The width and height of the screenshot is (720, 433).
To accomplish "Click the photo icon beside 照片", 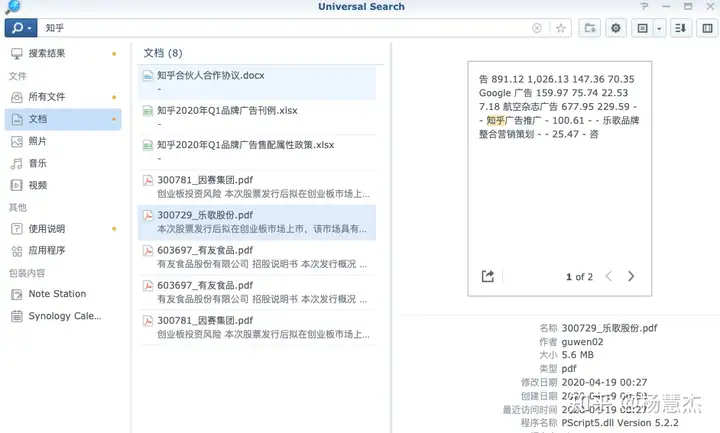I will pyautogui.click(x=17, y=141).
